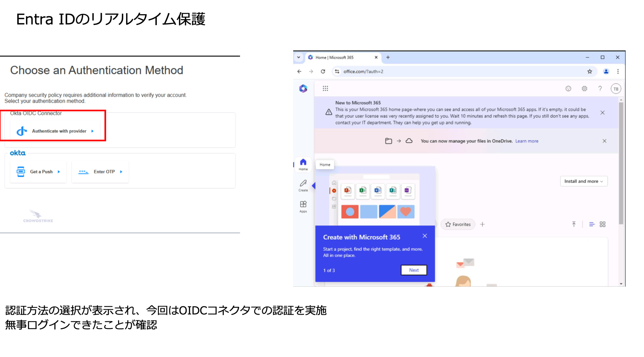This screenshot has height=357, width=644.
Task: Expand the Install and more dropdown
Action: coord(584,181)
